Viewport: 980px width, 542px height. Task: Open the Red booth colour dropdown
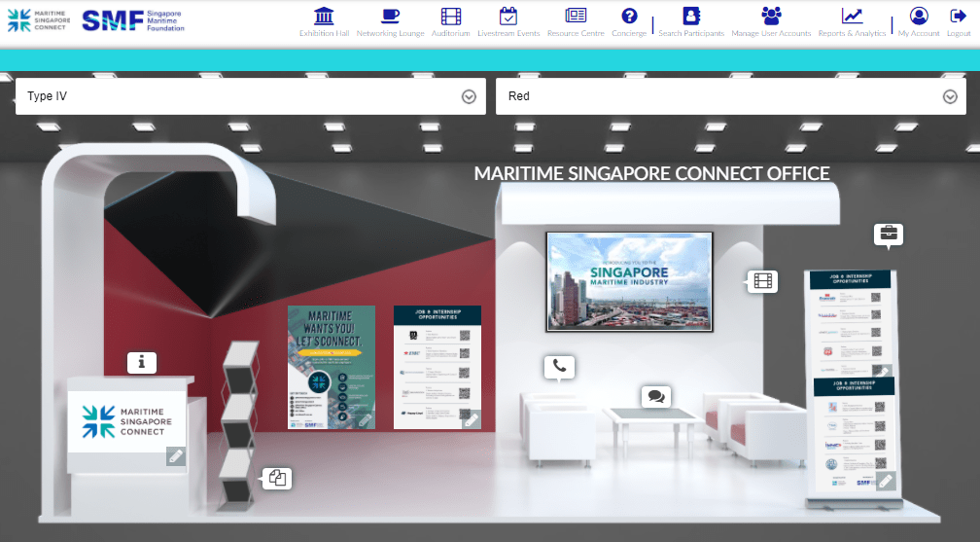(731, 96)
